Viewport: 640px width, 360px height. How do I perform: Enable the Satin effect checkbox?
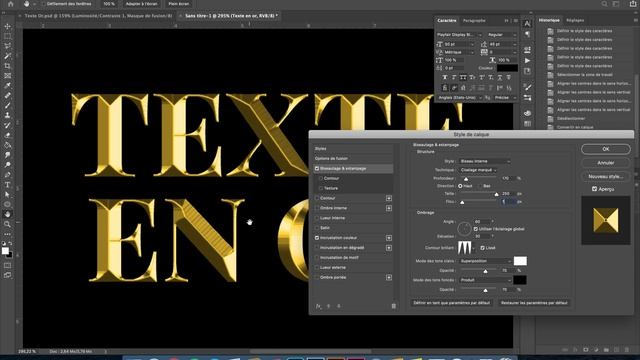317,228
